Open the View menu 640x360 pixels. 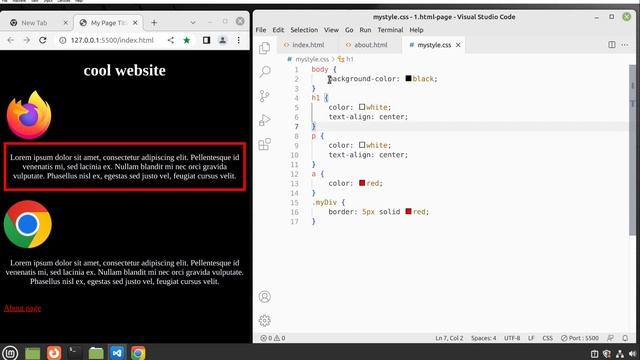pyautogui.click(x=331, y=30)
